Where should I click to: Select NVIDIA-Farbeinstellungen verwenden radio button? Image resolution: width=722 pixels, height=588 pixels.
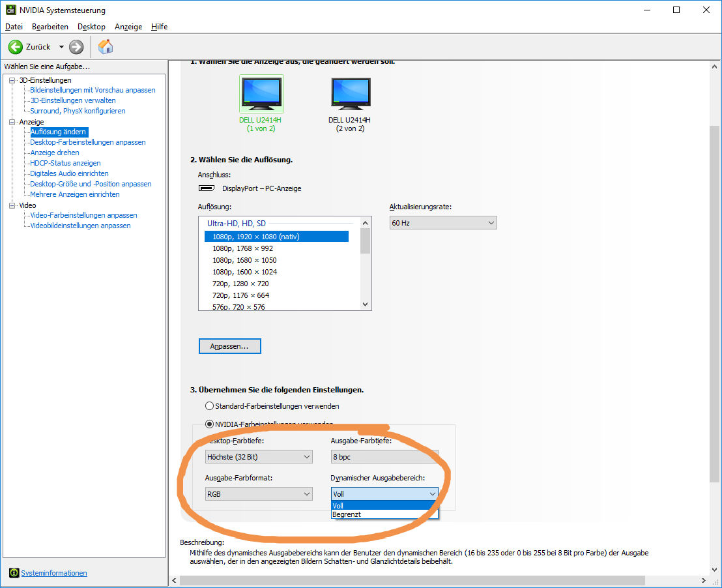[x=210, y=424]
